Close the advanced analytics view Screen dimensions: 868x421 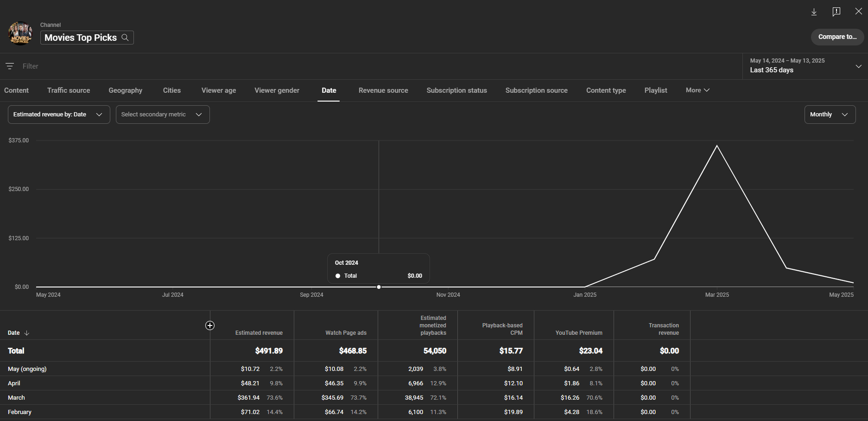(859, 12)
